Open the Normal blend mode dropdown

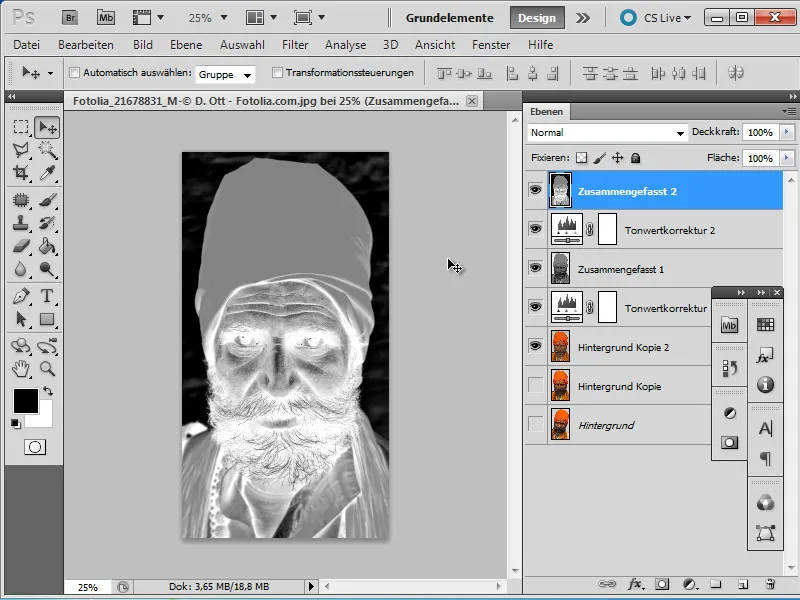click(607, 133)
